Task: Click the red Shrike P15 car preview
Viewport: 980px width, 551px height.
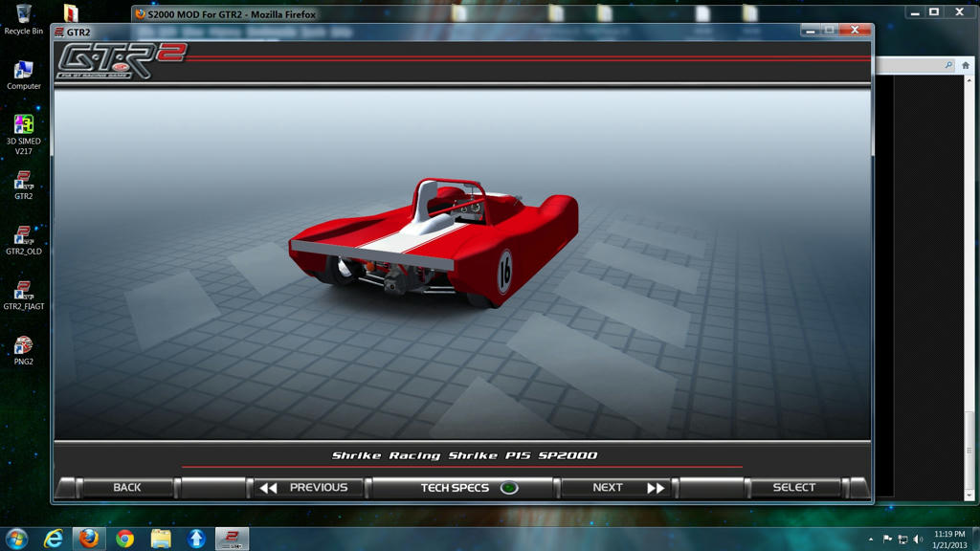Action: coord(434,244)
